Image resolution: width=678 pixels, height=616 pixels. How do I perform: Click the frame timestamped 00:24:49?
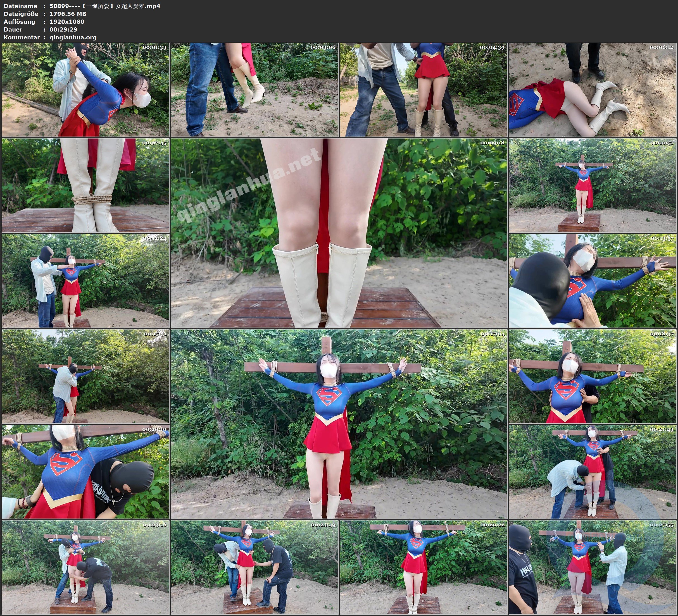(254, 567)
